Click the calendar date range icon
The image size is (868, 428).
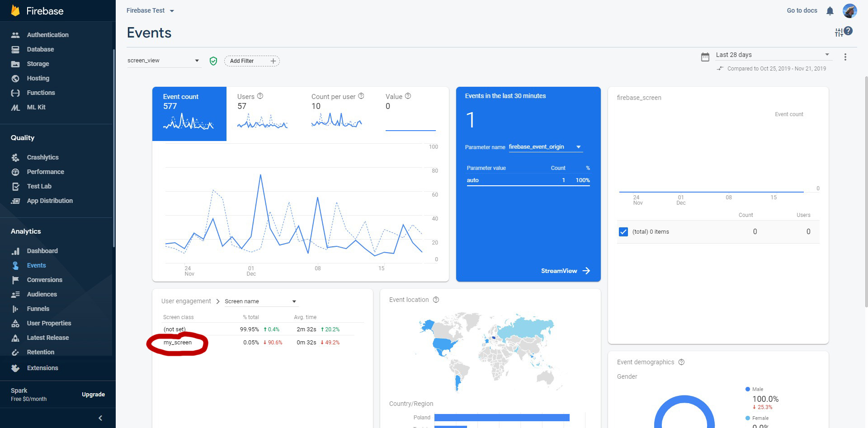click(705, 57)
